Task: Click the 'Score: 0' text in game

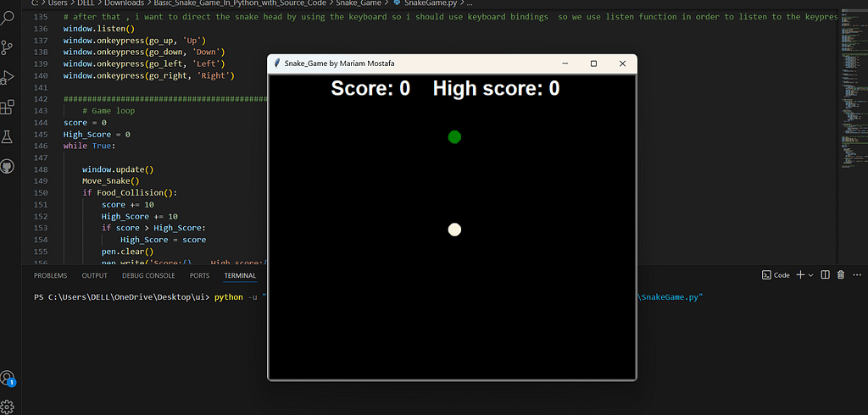Action: click(x=370, y=89)
